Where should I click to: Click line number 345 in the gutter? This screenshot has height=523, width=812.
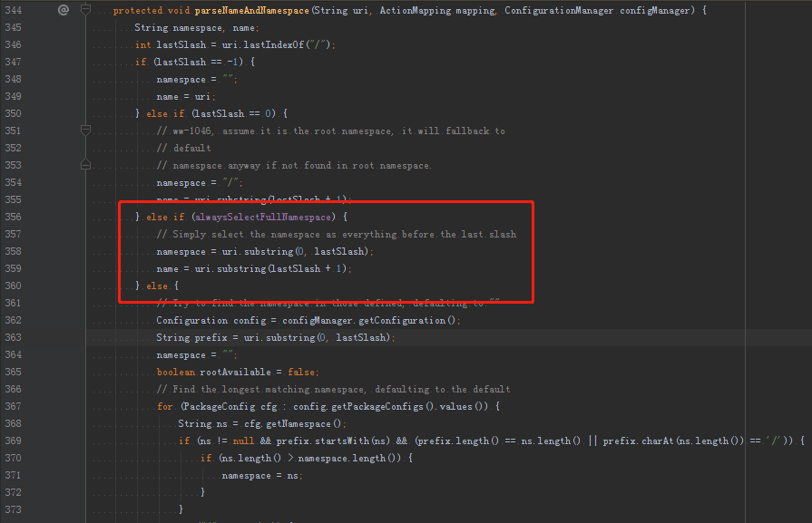[x=13, y=27]
